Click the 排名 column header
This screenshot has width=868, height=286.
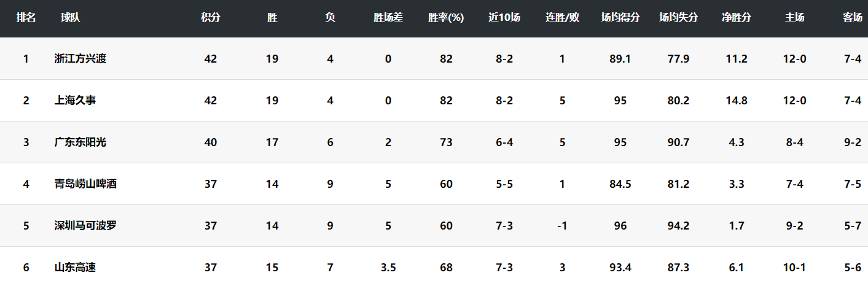pos(26,18)
